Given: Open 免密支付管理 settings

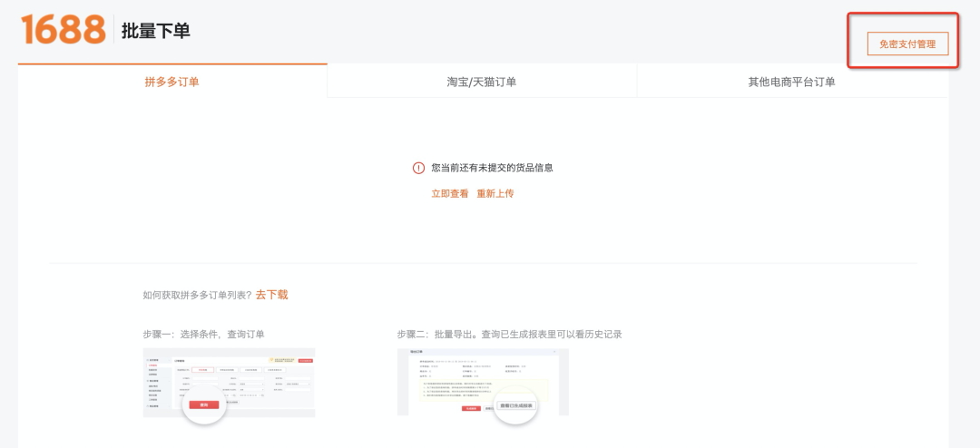Looking at the screenshot, I should point(907,44).
